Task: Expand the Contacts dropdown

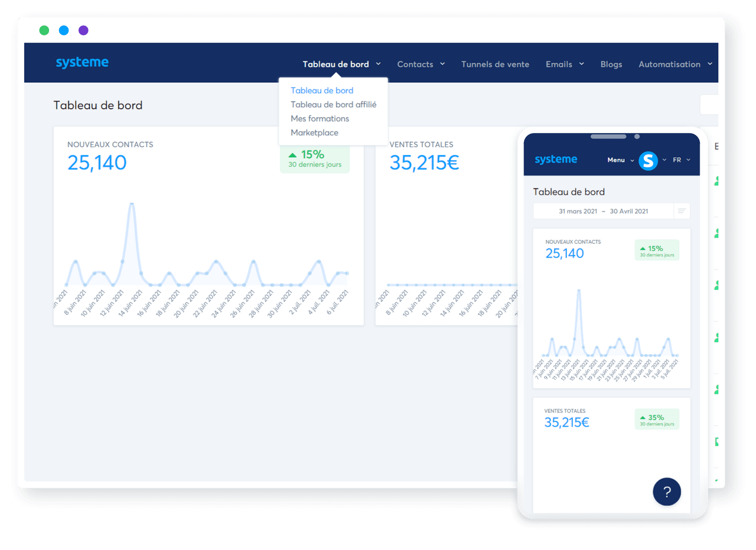Action: point(421,64)
